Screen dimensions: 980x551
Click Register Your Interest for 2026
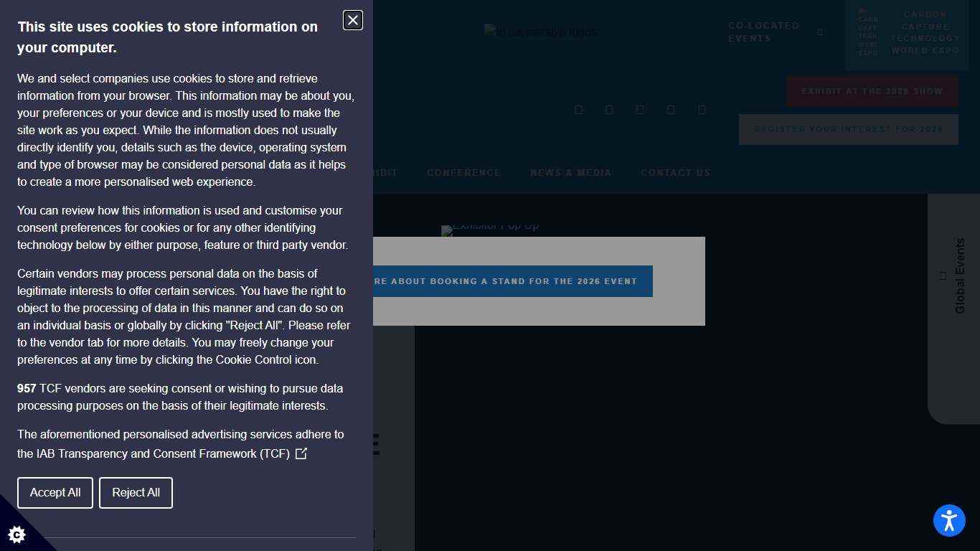click(848, 130)
